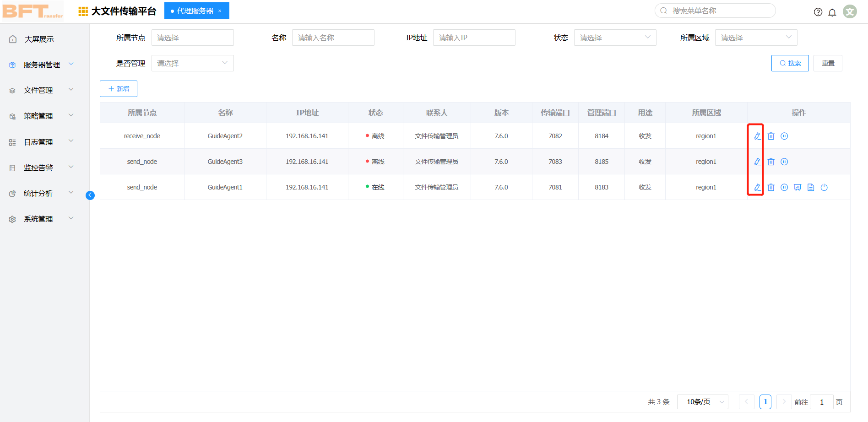View the log document icon for GuideAgent1
This screenshot has height=422, width=868.
click(810, 187)
